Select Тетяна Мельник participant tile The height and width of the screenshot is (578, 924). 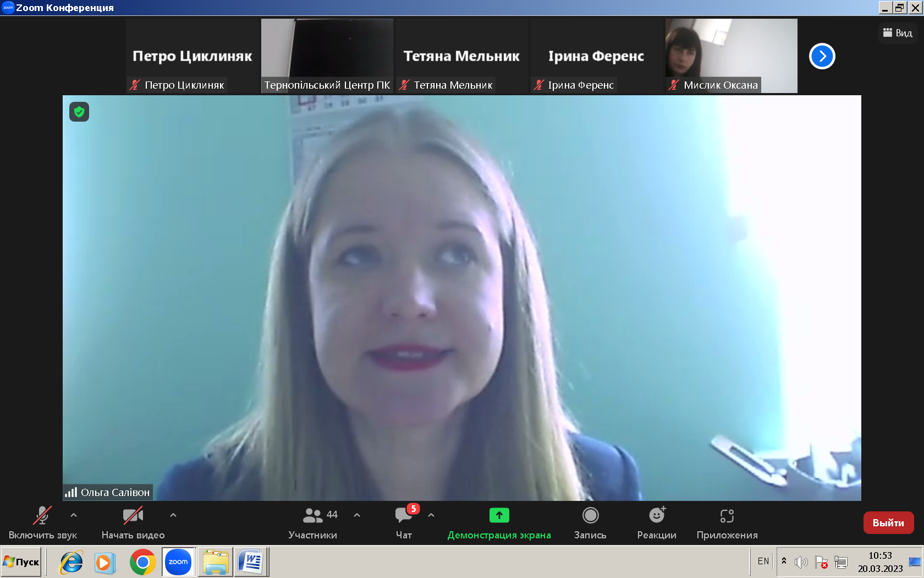point(462,56)
